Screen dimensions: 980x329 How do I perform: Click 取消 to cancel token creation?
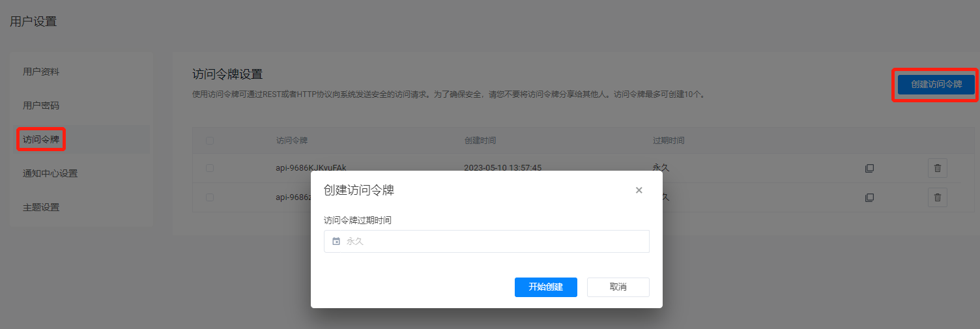point(618,287)
